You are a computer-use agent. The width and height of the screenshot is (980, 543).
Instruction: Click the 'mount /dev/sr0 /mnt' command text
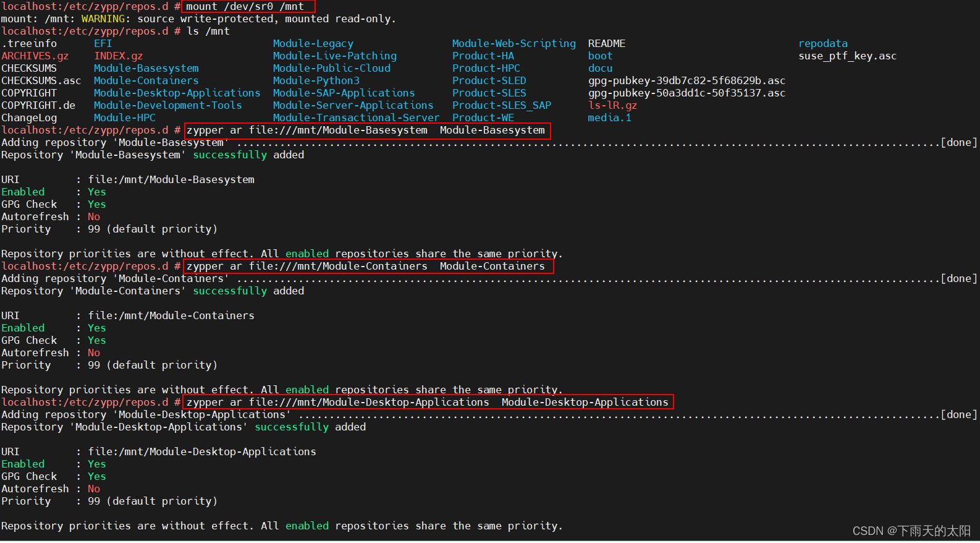245,6
